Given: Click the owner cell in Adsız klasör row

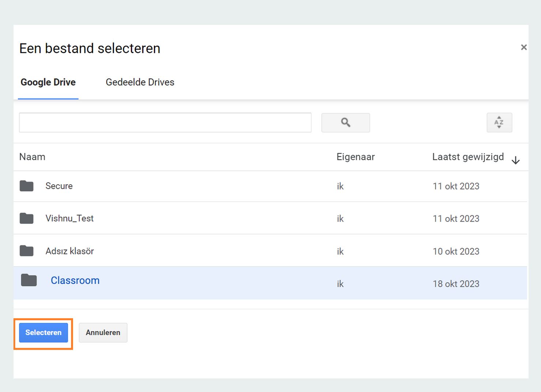Looking at the screenshot, I should pyautogui.click(x=340, y=251).
